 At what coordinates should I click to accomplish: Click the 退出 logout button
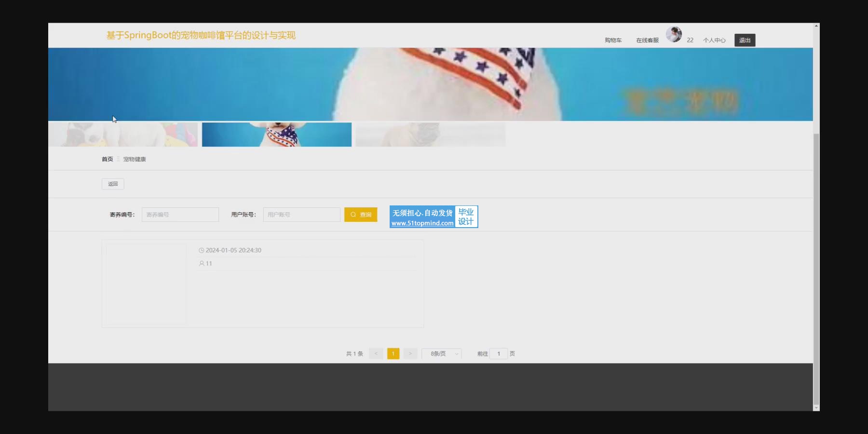tap(745, 40)
